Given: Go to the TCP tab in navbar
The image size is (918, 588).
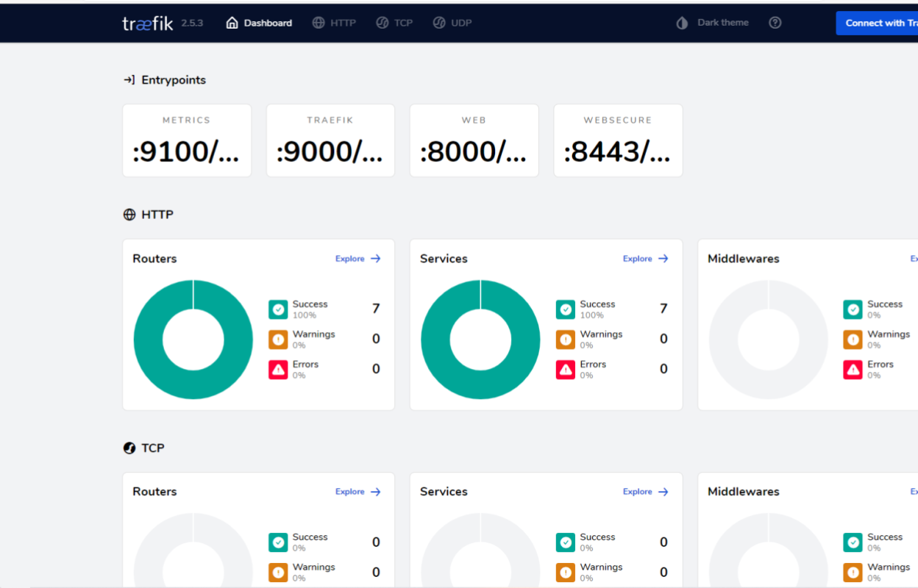Looking at the screenshot, I should pos(394,23).
